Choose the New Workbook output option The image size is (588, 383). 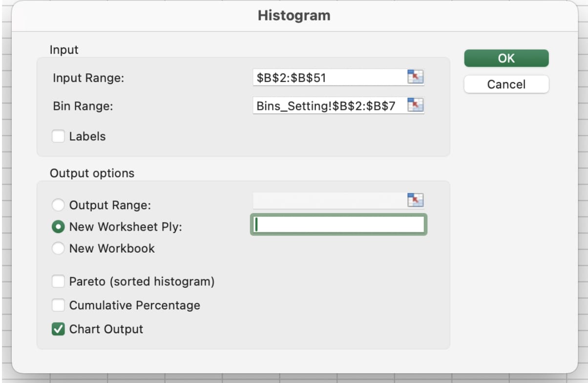(58, 248)
